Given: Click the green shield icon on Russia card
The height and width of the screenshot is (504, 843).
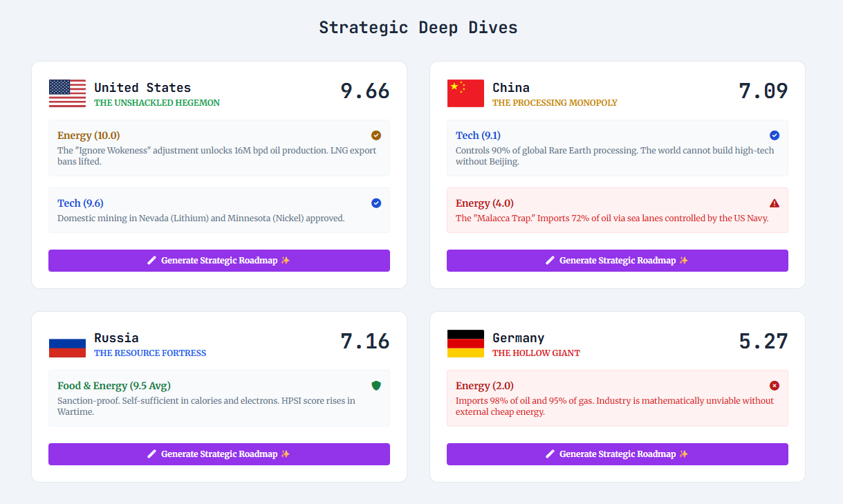Looking at the screenshot, I should [376, 386].
